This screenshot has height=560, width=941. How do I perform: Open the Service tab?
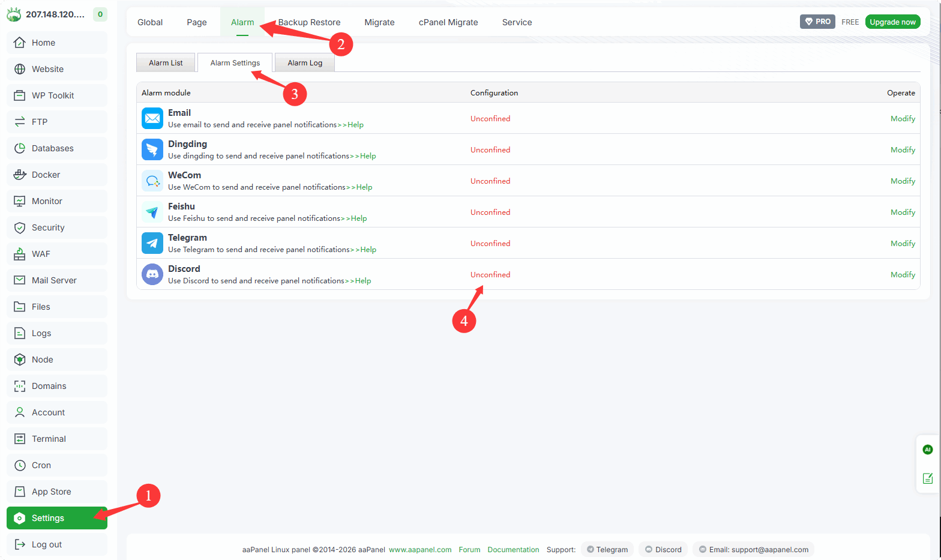[517, 22]
